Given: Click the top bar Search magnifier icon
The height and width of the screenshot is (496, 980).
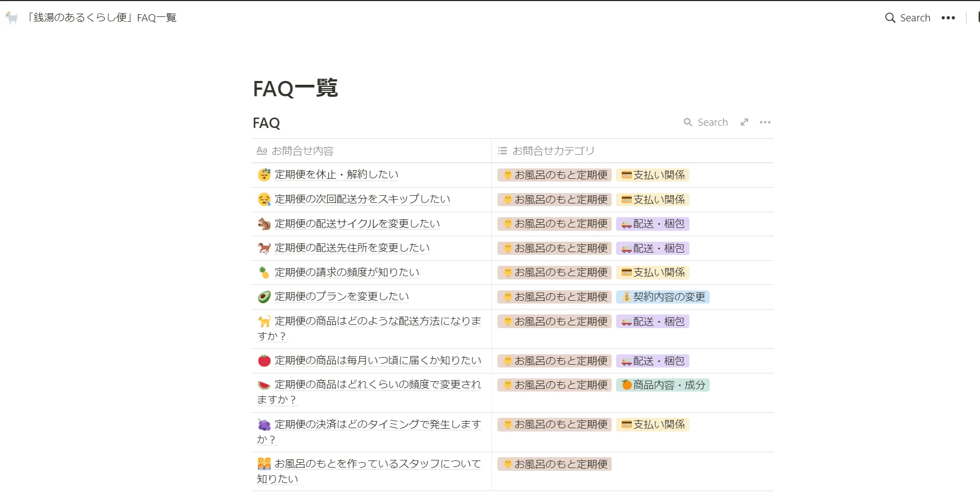Looking at the screenshot, I should pyautogui.click(x=890, y=18).
